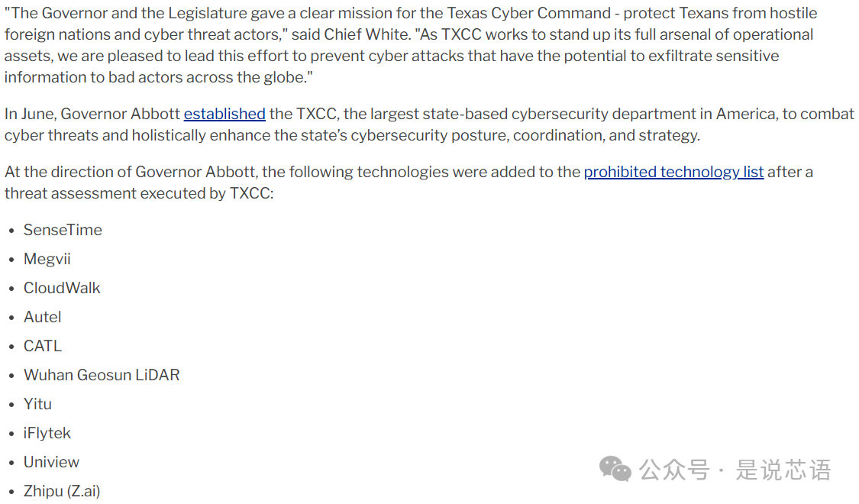The height and width of the screenshot is (504, 859).
Task: Click on CloudWalk in the list
Action: 62,288
